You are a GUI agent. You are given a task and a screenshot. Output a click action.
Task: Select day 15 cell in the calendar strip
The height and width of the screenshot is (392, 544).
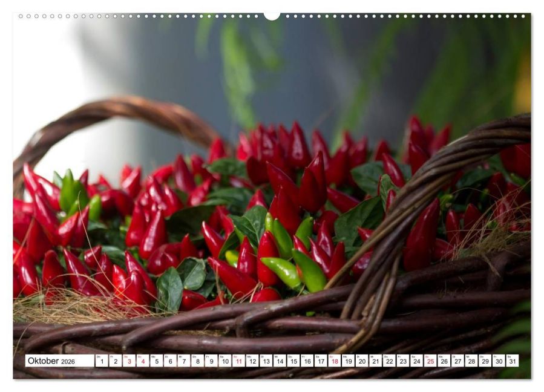click(x=293, y=361)
